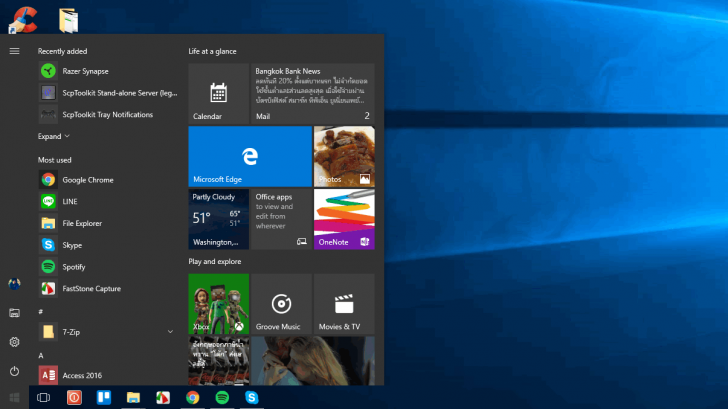Open the pictures folder shortcut in Start sidebar
This screenshot has height=409, width=728.
14,313
